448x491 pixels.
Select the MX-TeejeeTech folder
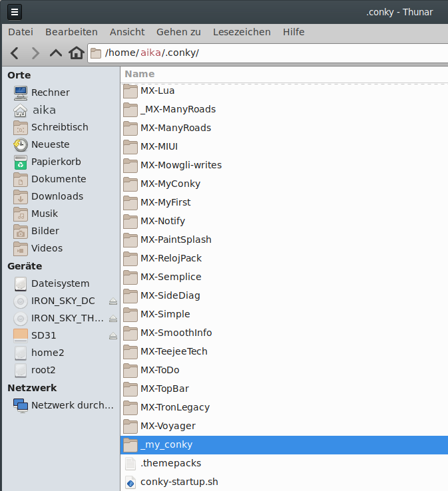coord(284,352)
